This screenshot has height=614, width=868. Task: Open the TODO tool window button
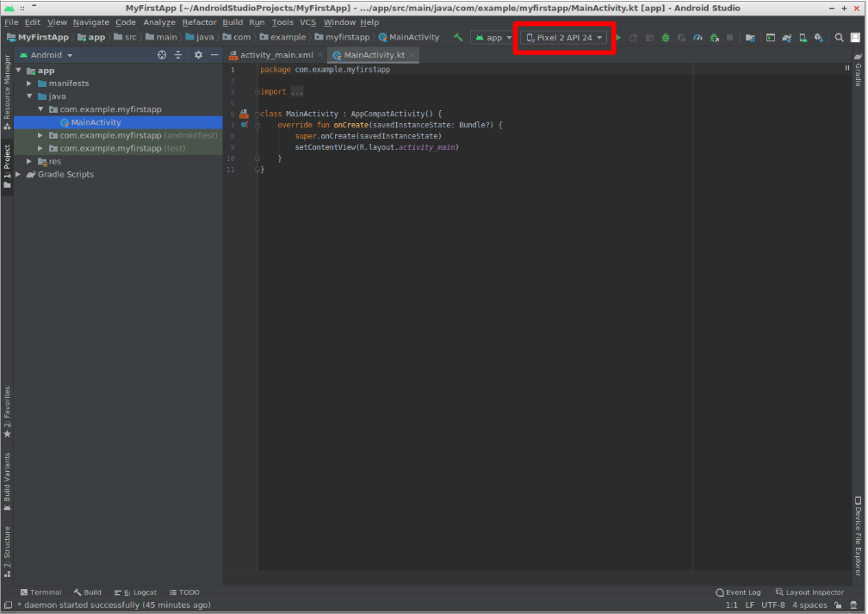coord(184,592)
